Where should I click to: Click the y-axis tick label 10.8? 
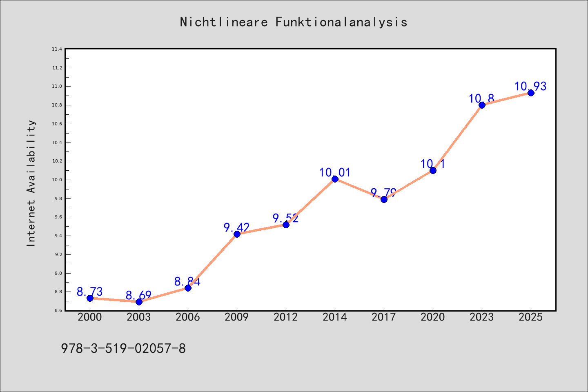coord(57,105)
